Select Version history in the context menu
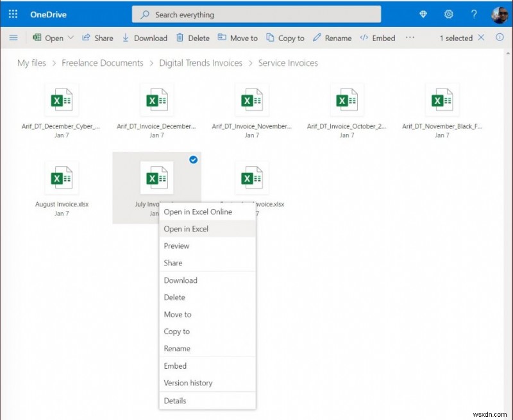Viewport: 513px width, 420px height. click(188, 383)
